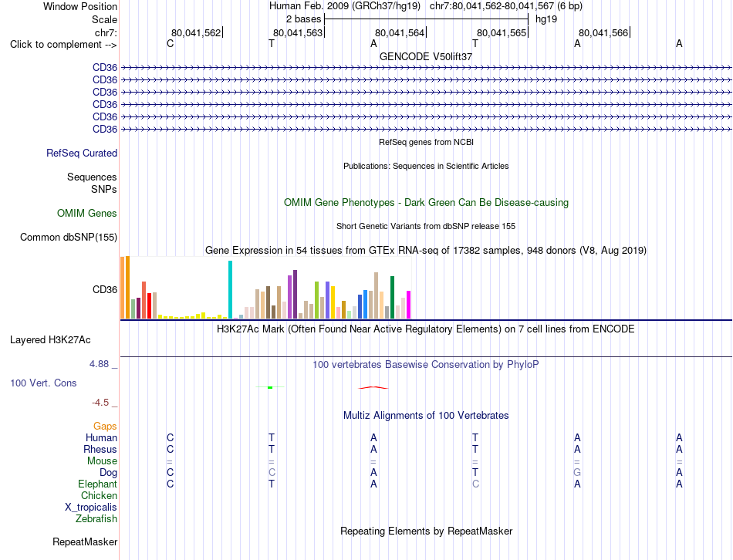The height and width of the screenshot is (560, 733).
Task: Click the 100 vertebrates Basewise Conservation by PhyloP title
Action: (x=426, y=364)
